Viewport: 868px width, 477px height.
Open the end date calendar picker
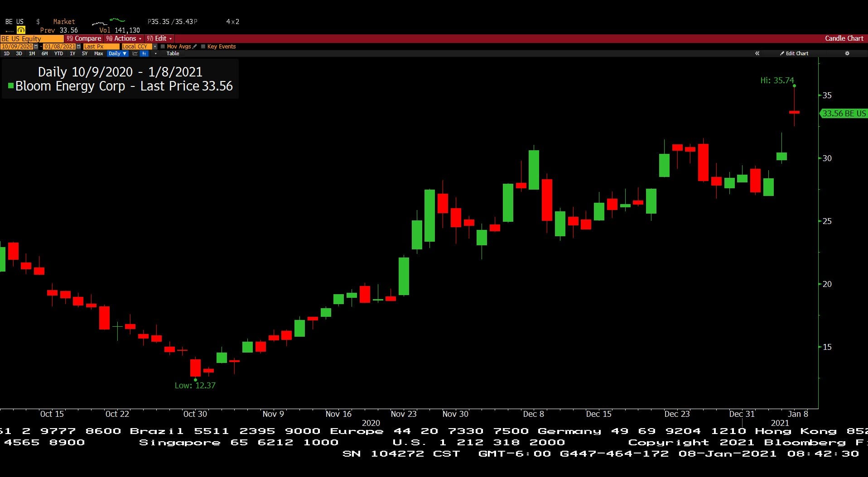78,47
